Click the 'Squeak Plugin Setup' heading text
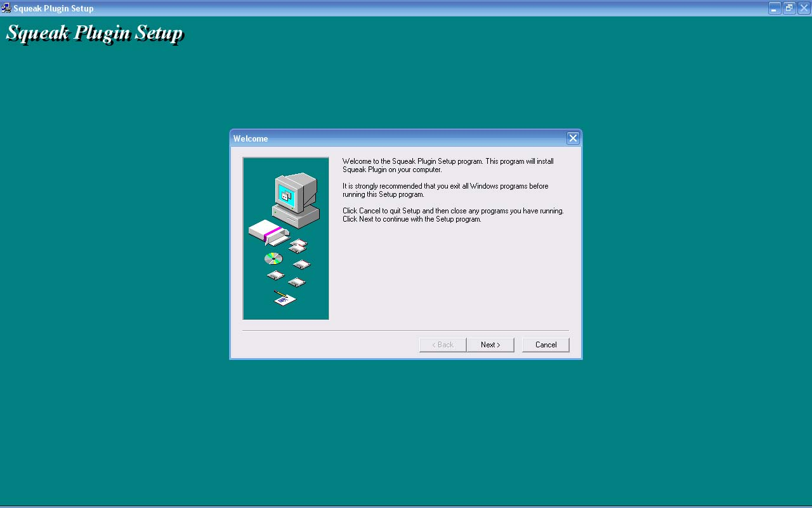This screenshot has width=812, height=508. point(95,33)
